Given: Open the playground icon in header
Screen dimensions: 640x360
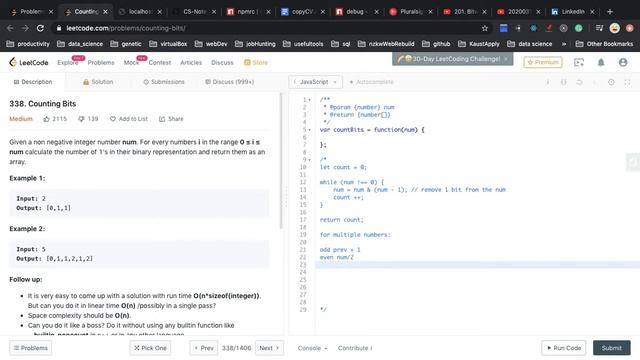Looking at the screenshot, I should pyautogui.click(x=579, y=62).
